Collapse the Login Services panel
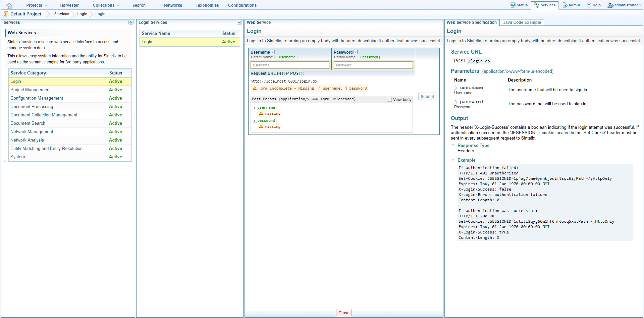 (x=239, y=22)
